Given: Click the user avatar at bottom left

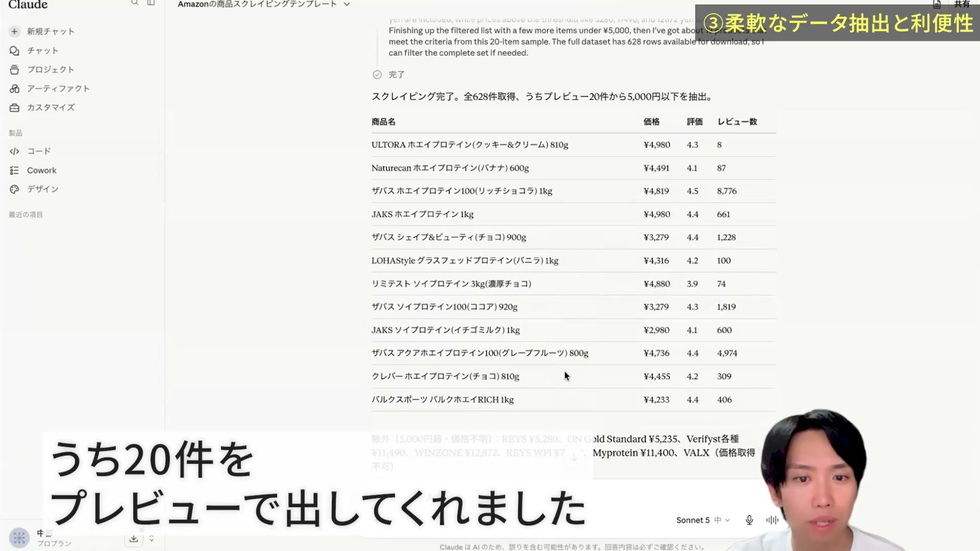Looking at the screenshot, I should coord(19,538).
